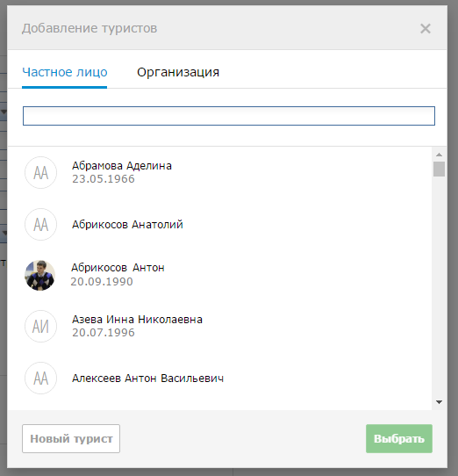Click the scrollbar up arrow
458x476 pixels.
pyautogui.click(x=439, y=155)
